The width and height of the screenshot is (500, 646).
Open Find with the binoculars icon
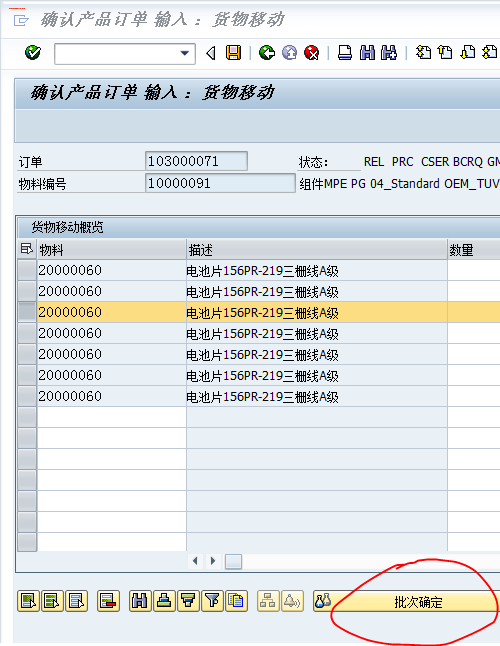pos(367,53)
